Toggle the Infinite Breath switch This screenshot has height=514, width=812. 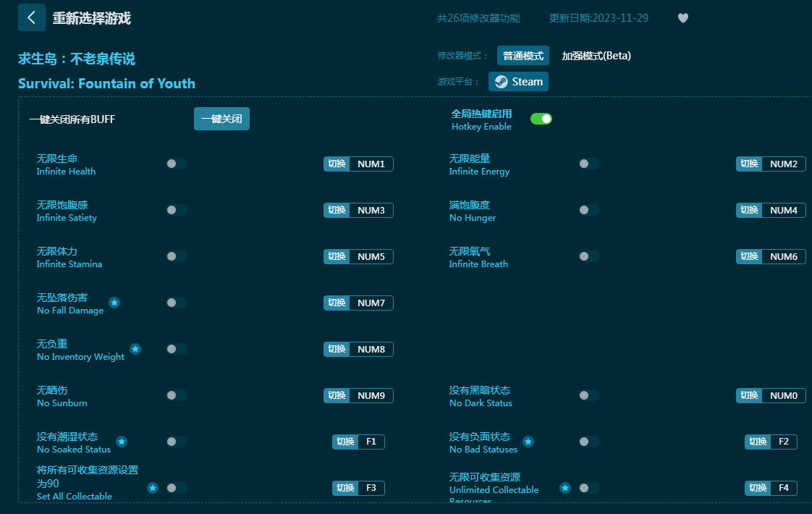(x=588, y=256)
